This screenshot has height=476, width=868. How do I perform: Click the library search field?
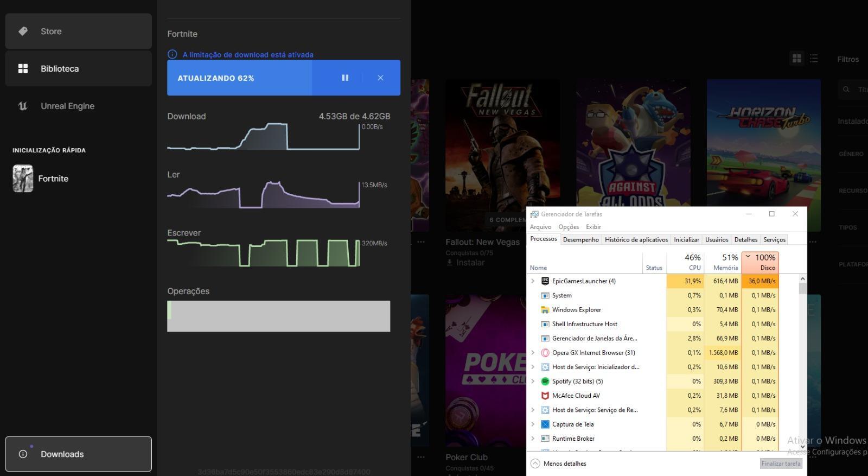853,90
